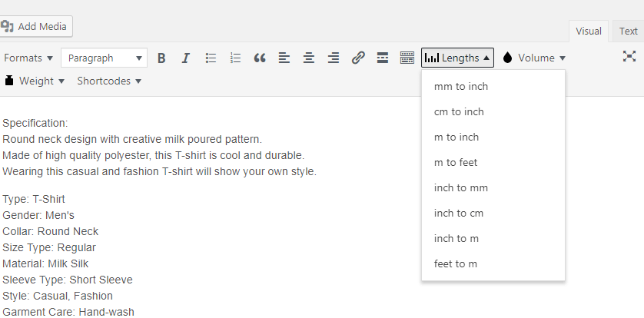Screen dimensions: 644x318
Task: Choose 'feet to m' conversion option
Action: click(456, 264)
